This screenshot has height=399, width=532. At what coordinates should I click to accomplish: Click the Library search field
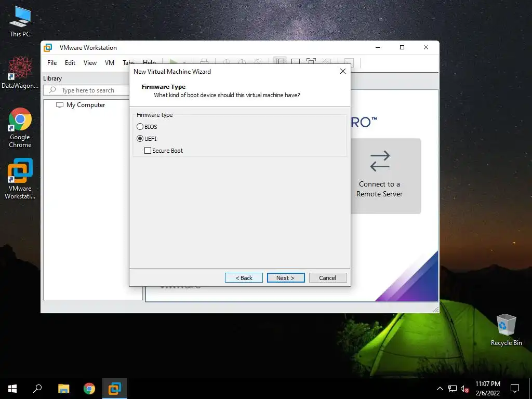pyautogui.click(x=87, y=90)
